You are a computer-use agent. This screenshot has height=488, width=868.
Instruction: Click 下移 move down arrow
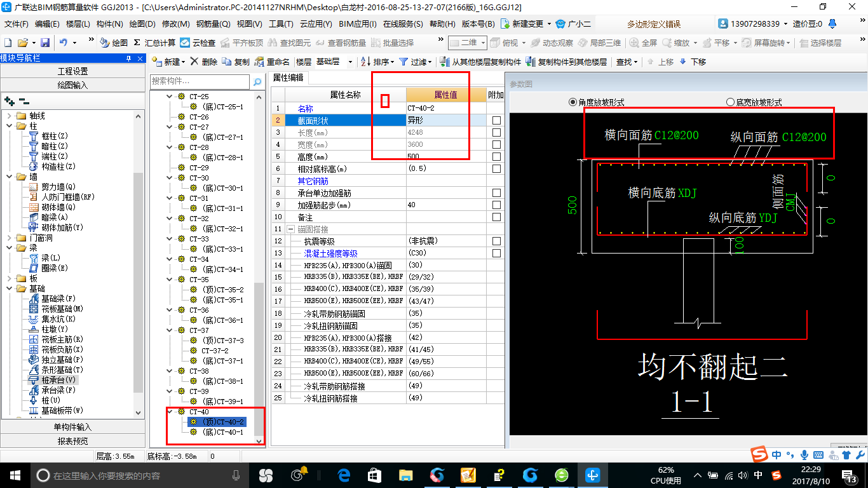tap(692, 62)
